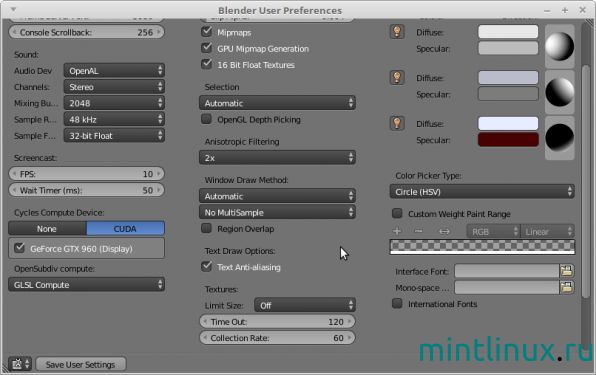Open Sample Rate 48 kHz dropdown
This screenshot has width=596, height=375.
[x=114, y=119]
